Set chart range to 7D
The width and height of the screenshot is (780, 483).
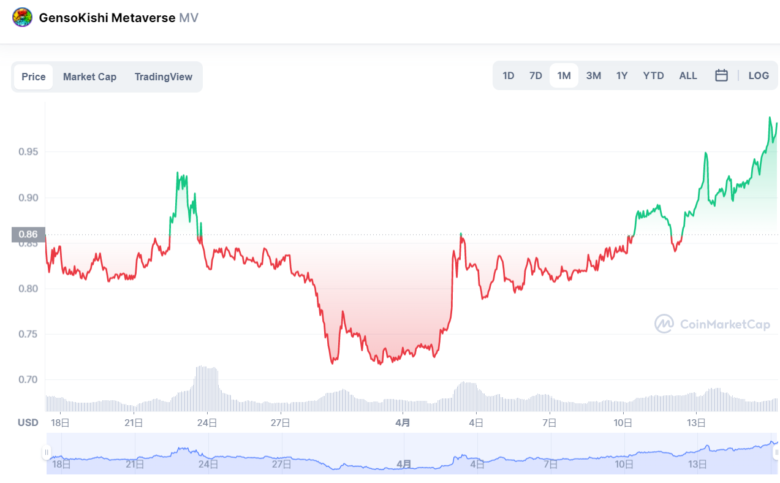[x=536, y=76]
